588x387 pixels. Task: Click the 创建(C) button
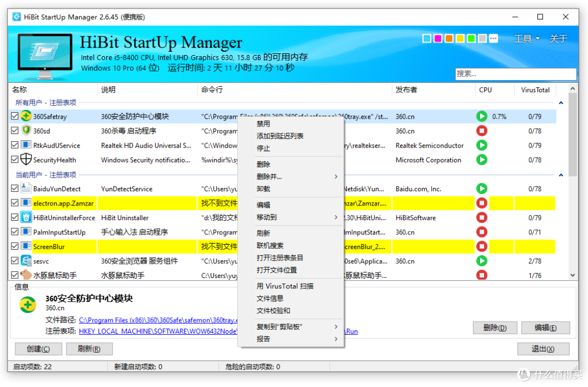point(38,349)
